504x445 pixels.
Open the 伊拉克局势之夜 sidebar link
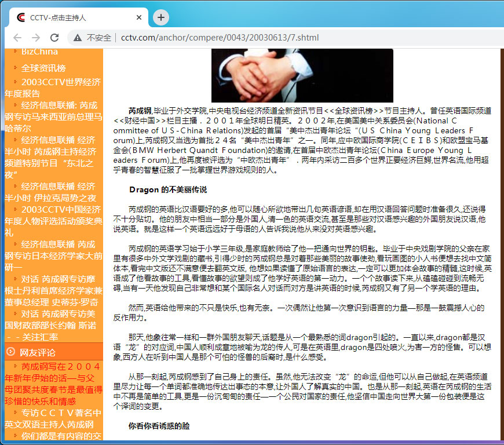[x=50, y=192]
